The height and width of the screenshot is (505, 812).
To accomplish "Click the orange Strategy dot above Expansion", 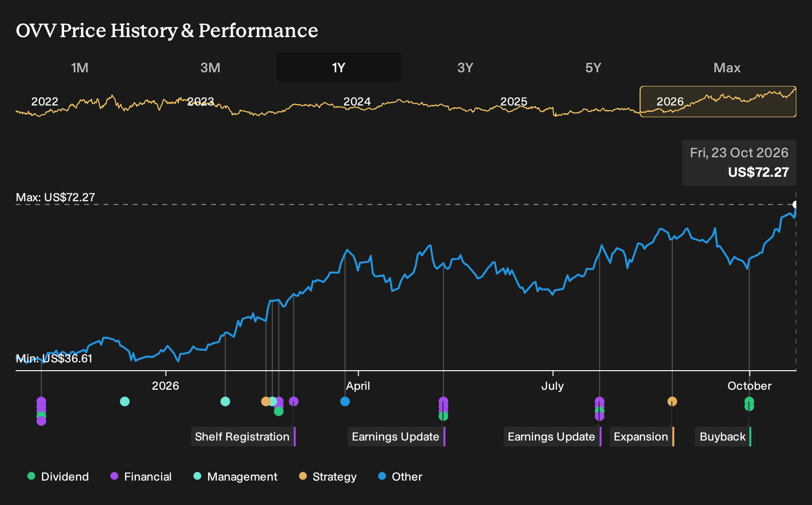I will pyautogui.click(x=672, y=401).
